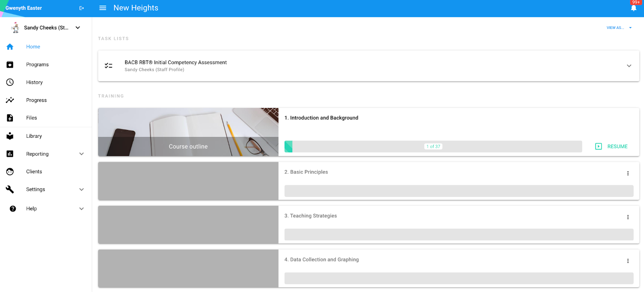Viewport: 644px width, 292px height.
Task: Click the notifications bell icon
Action: coord(634,8)
